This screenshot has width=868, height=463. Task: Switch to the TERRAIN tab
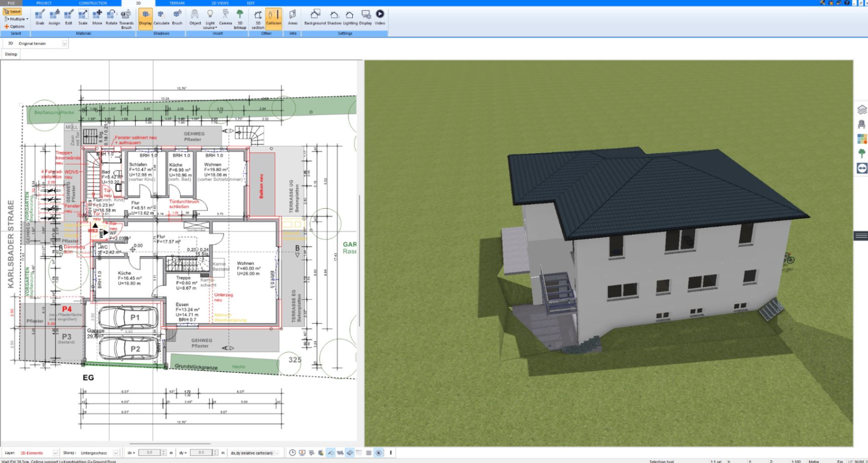pos(177,3)
